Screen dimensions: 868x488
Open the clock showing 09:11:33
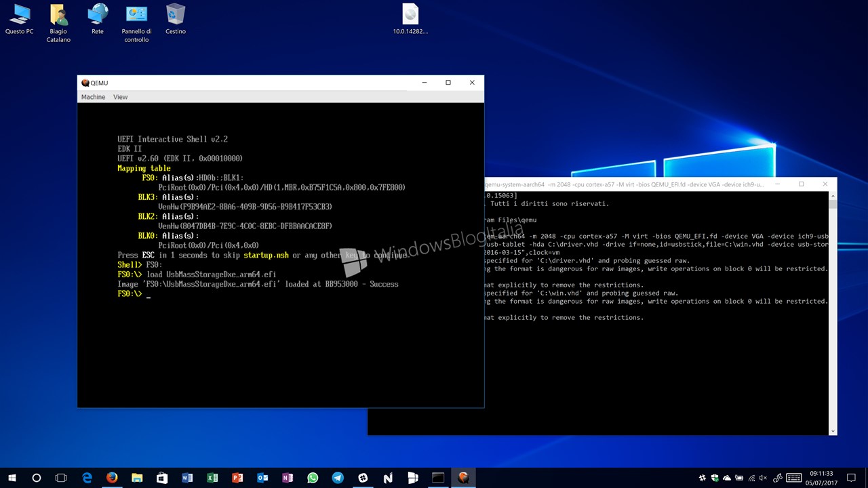(x=821, y=478)
